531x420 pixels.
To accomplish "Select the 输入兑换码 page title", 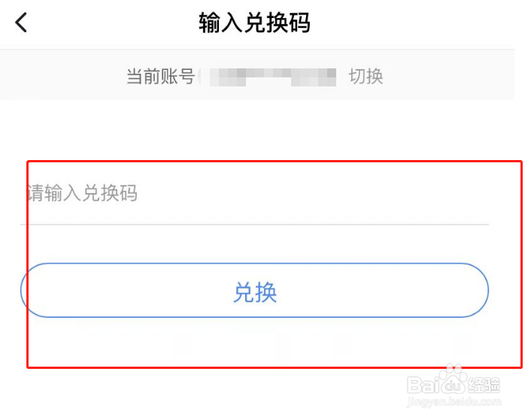I will coord(254,23).
